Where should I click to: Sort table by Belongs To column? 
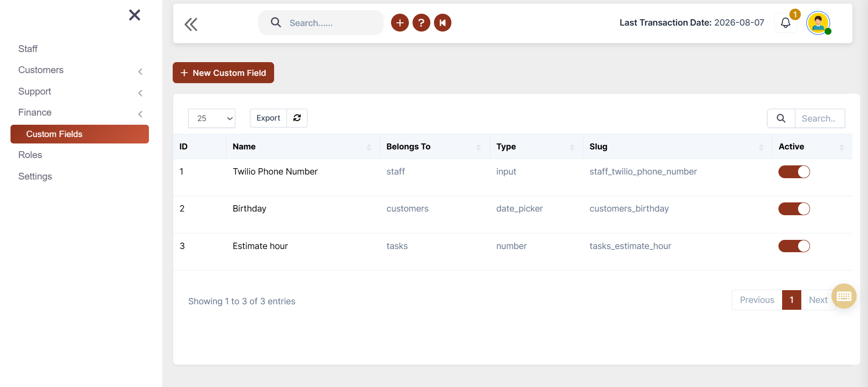[x=435, y=147]
